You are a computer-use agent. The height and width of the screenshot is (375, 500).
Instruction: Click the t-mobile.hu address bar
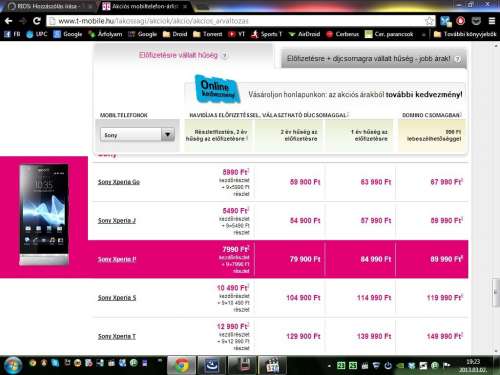240,21
